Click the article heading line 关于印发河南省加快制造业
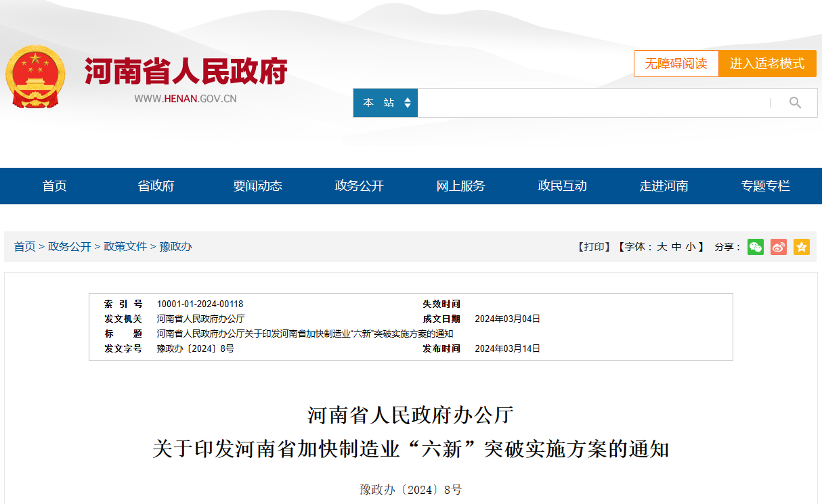This screenshot has height=504, width=822. (x=410, y=449)
